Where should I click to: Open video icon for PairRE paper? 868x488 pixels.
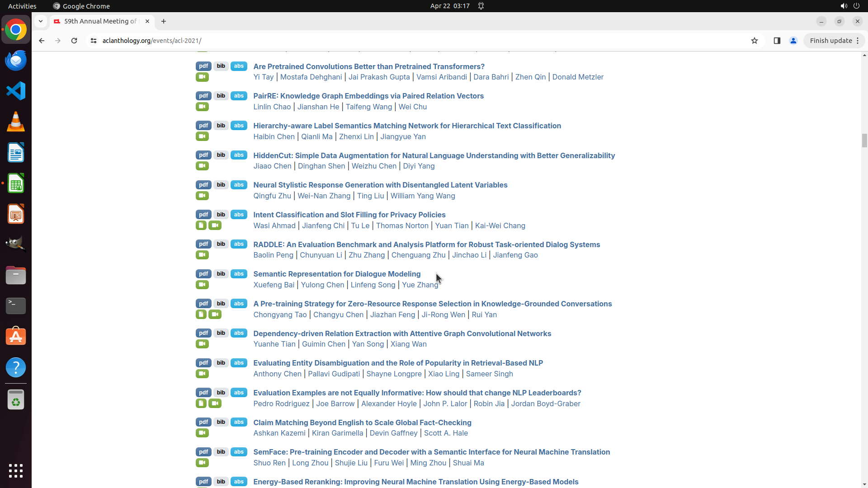click(202, 107)
